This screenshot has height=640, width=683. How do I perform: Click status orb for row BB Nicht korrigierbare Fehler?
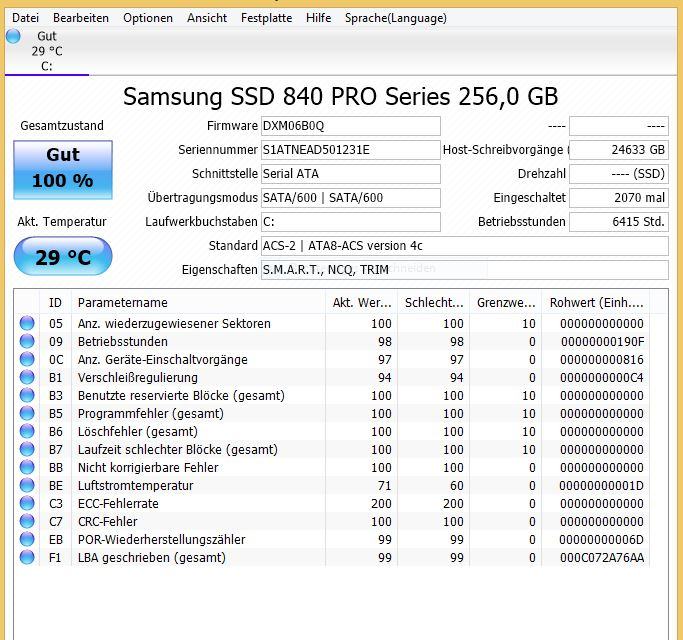pyautogui.click(x=27, y=467)
